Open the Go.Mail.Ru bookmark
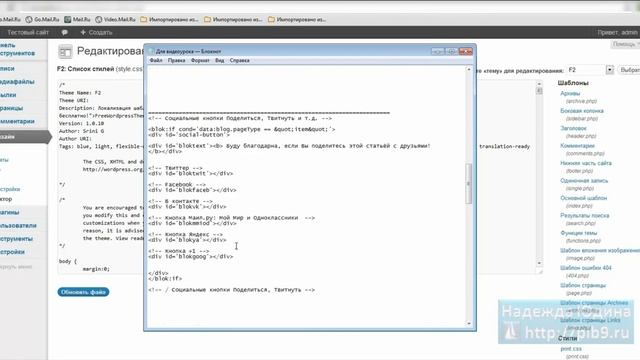This screenshot has height=360, width=640. click(42, 19)
